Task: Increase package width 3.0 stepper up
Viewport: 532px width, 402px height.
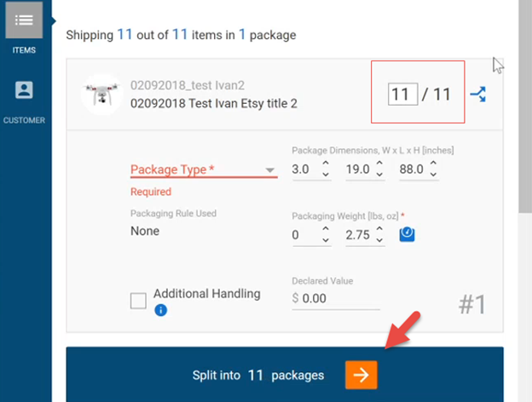Action: click(326, 163)
